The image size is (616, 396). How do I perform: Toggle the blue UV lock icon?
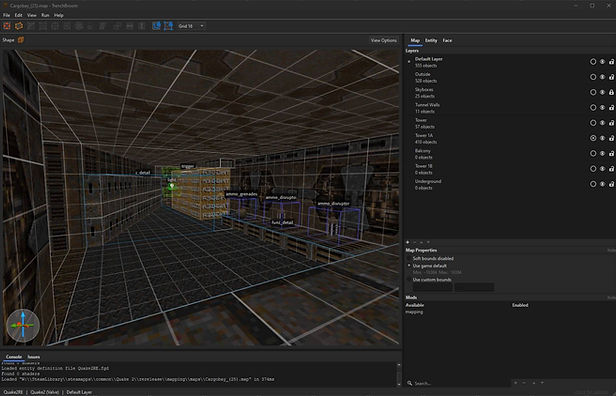tap(169, 26)
